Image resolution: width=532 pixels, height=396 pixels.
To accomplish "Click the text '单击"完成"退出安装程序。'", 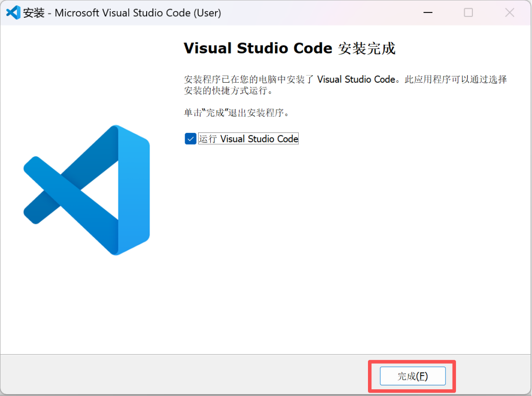I will [x=237, y=113].
